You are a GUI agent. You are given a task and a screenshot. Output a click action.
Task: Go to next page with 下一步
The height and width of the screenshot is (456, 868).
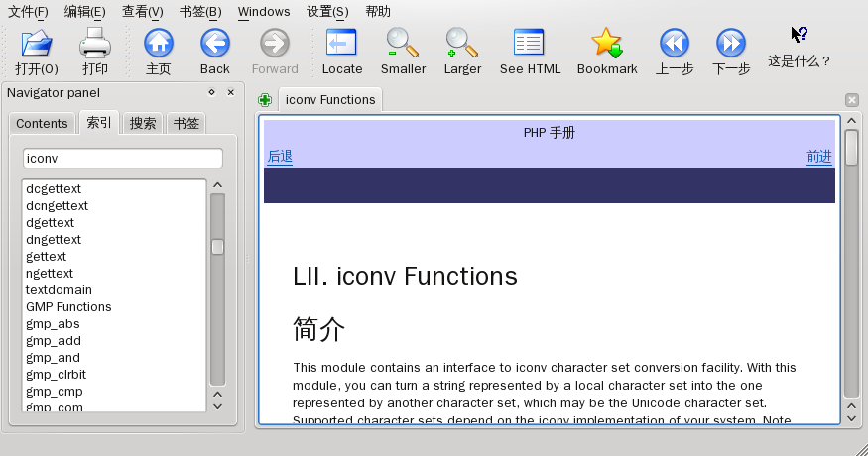tap(731, 44)
